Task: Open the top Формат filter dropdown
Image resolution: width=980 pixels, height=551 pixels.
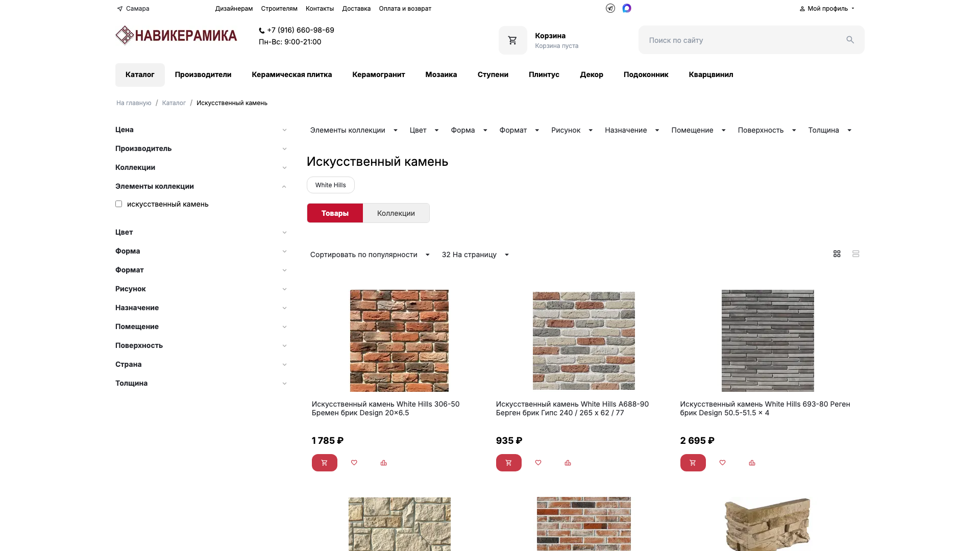Action: pyautogui.click(x=519, y=130)
